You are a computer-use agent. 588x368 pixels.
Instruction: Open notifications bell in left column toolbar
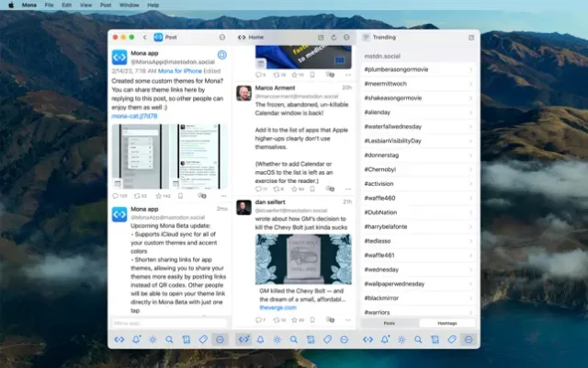coord(136,339)
